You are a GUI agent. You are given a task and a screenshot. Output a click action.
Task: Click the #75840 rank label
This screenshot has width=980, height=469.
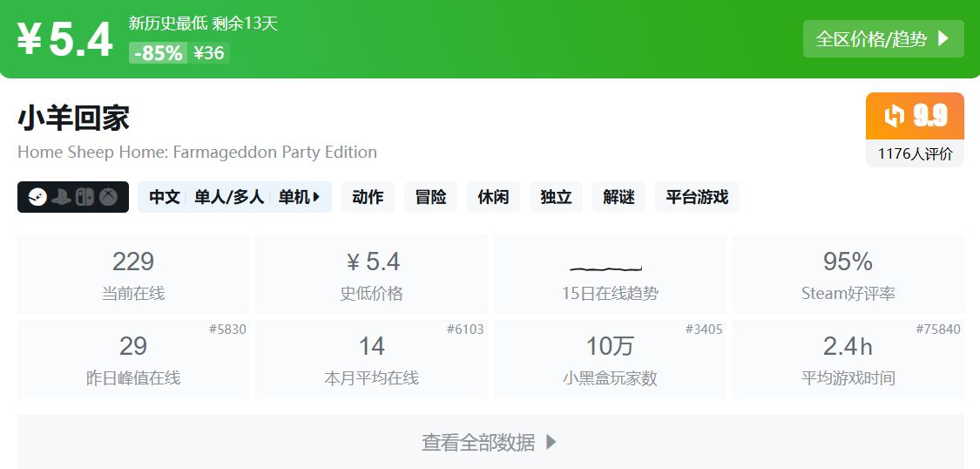tap(938, 330)
